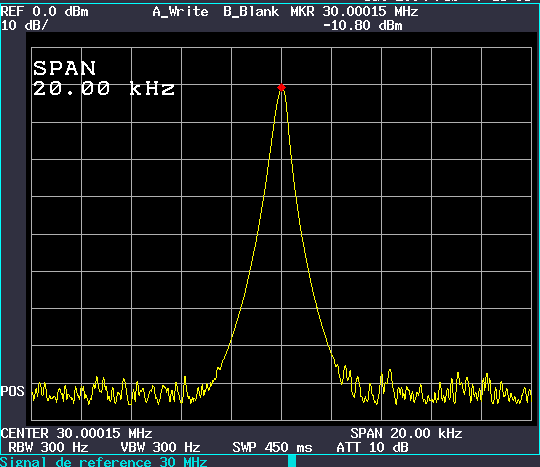Viewport: 540px width, 467px height.
Task: Select the 10 dB/ scale label
Action: click(x=25, y=25)
